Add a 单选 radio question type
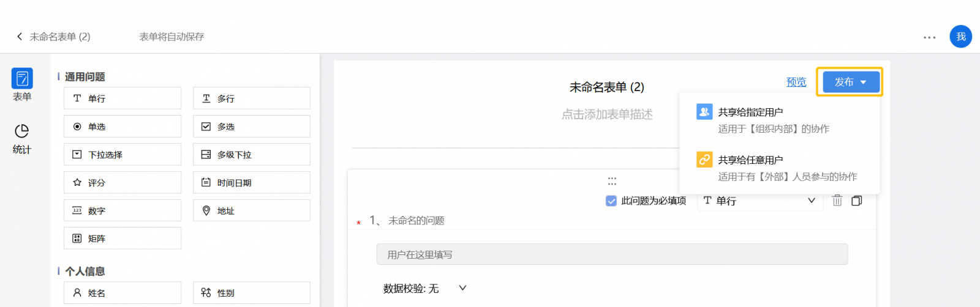Screen dimensions: 980x307 pyautogui.click(x=123, y=126)
